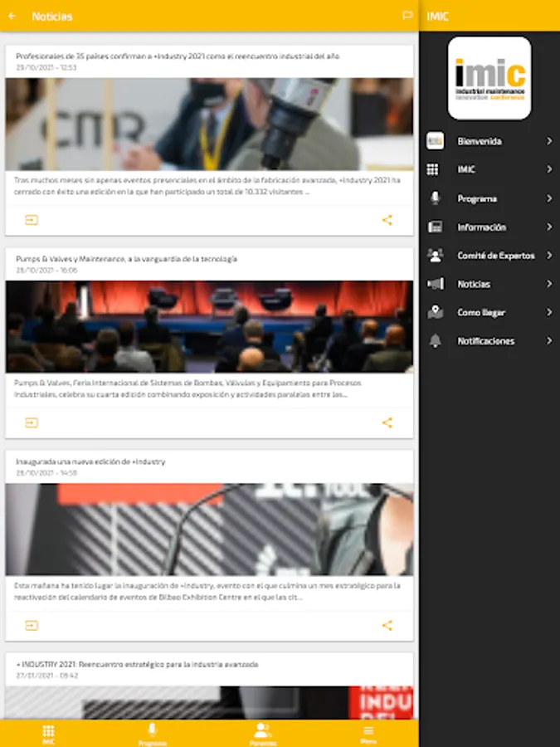The image size is (560, 747).
Task: Expand the Programa chevron in side menu
Action: click(549, 198)
